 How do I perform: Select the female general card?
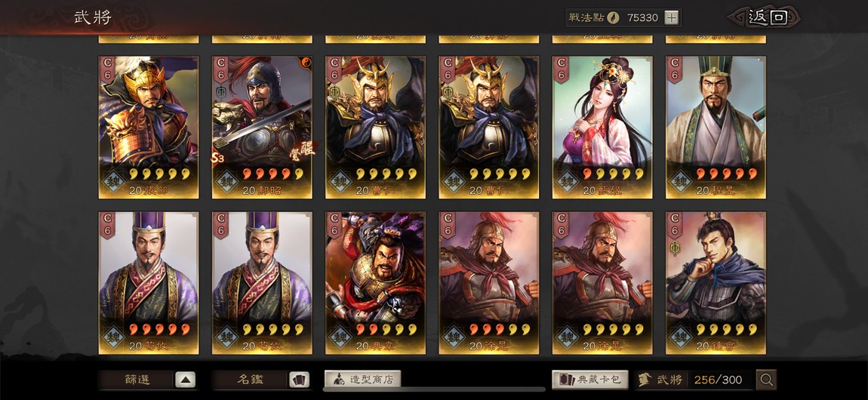[x=602, y=128]
